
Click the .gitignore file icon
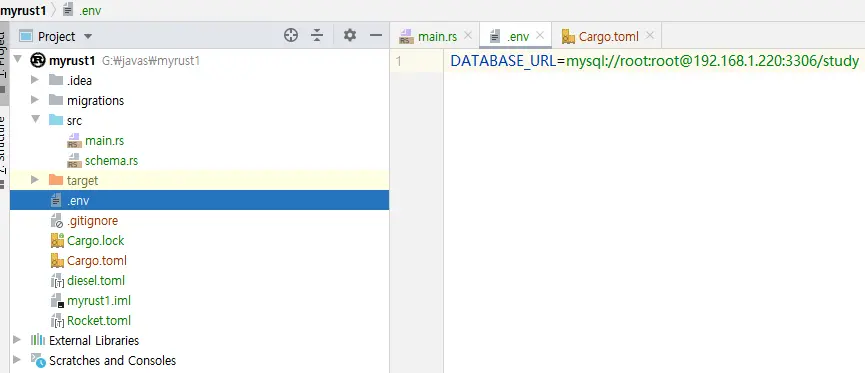coord(57,221)
